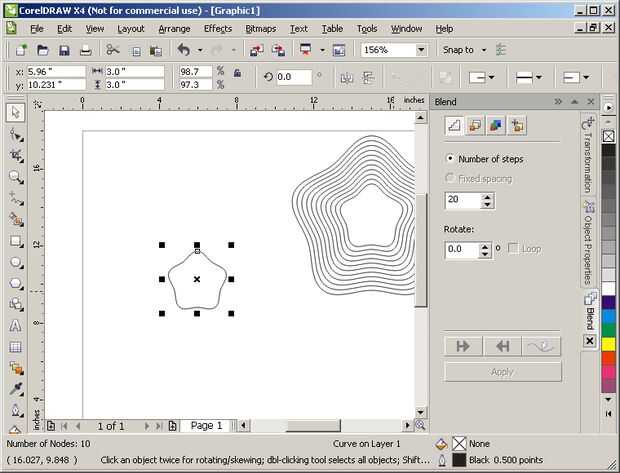The width and height of the screenshot is (620, 473).
Task: Click the New Start blend button
Action: point(463,346)
